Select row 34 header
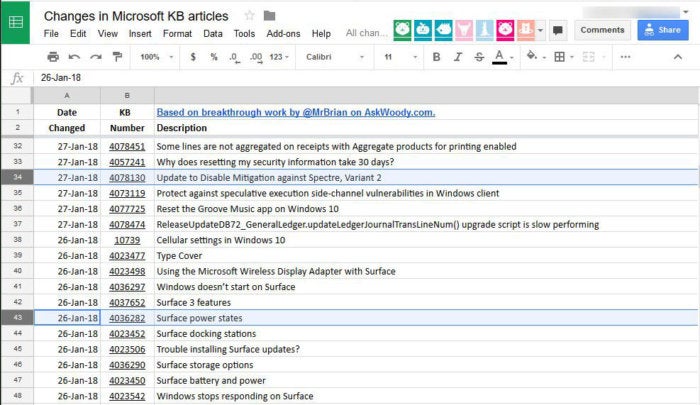The width and height of the screenshot is (700, 405). click(x=17, y=177)
